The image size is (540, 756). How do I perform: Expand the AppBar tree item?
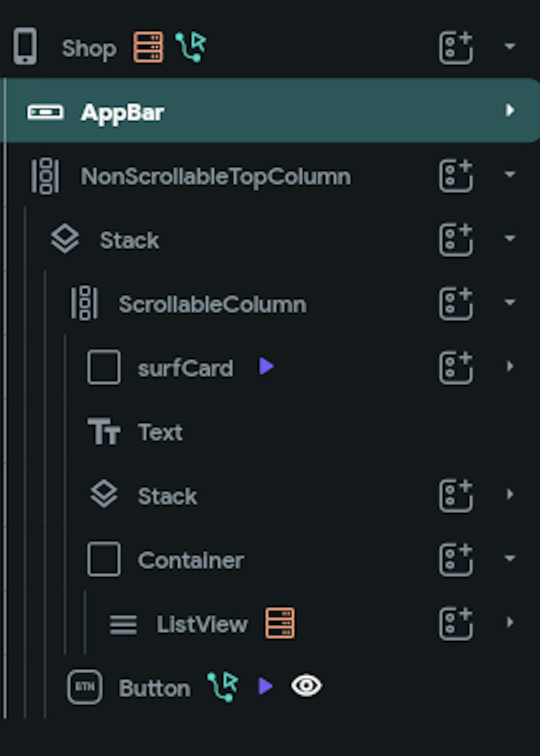point(508,112)
